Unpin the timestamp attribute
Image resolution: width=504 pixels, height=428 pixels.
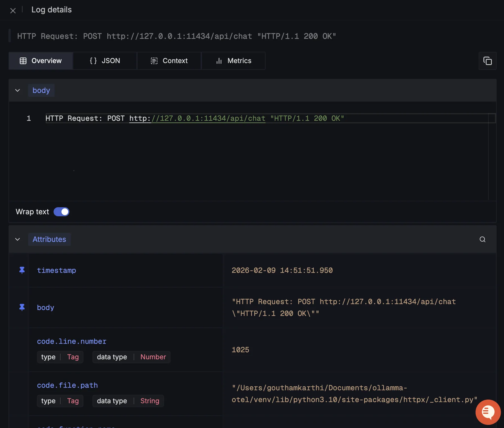[22, 270]
